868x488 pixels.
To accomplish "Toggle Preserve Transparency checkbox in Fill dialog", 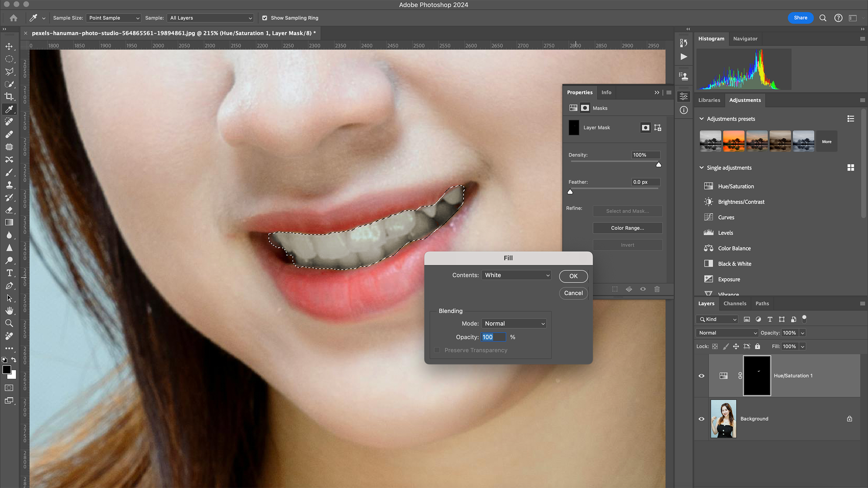I will pyautogui.click(x=437, y=350).
